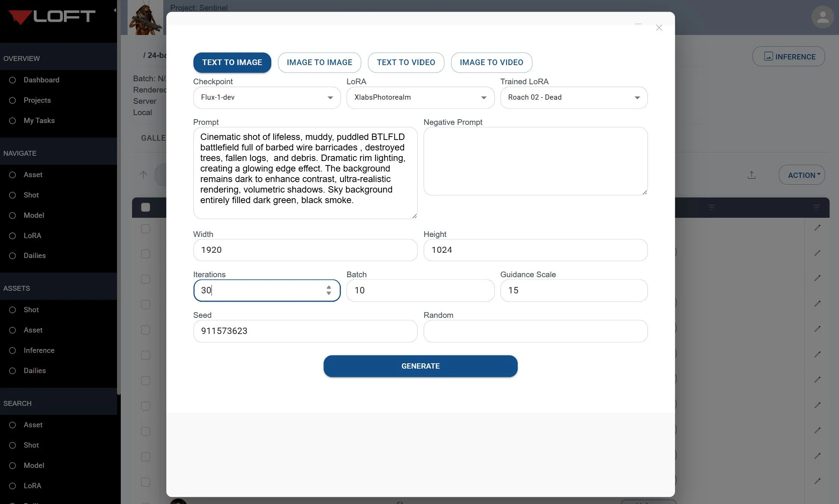Click into the Negative Prompt text area
This screenshot has height=504, width=839.
click(x=535, y=161)
